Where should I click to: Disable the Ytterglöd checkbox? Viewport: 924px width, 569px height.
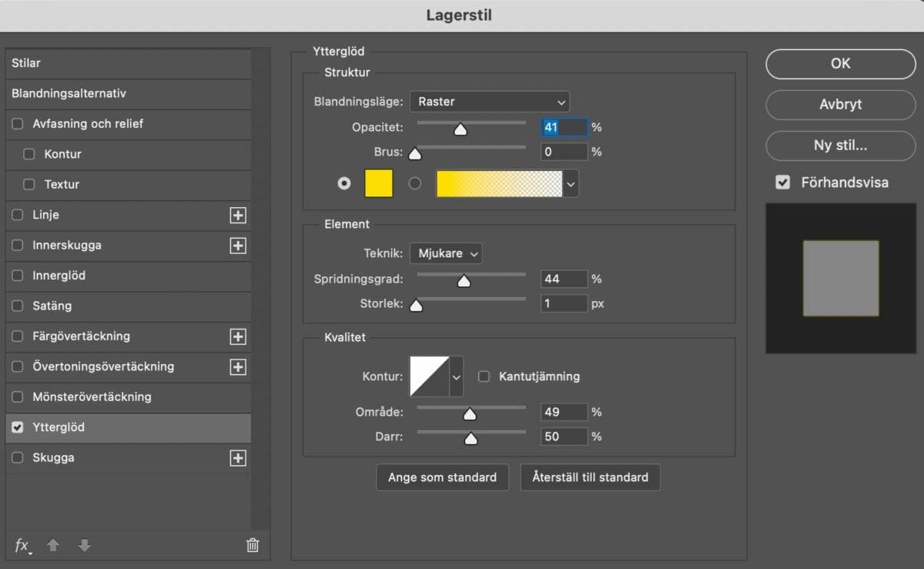18,427
